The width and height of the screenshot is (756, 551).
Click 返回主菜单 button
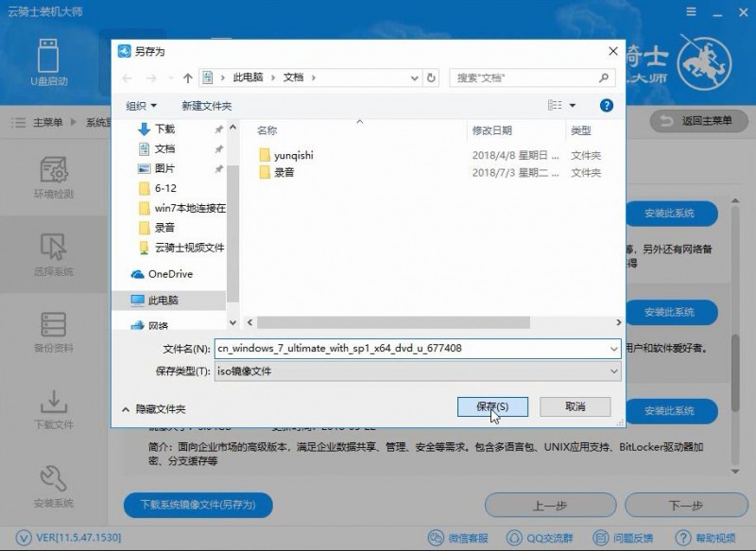click(699, 121)
